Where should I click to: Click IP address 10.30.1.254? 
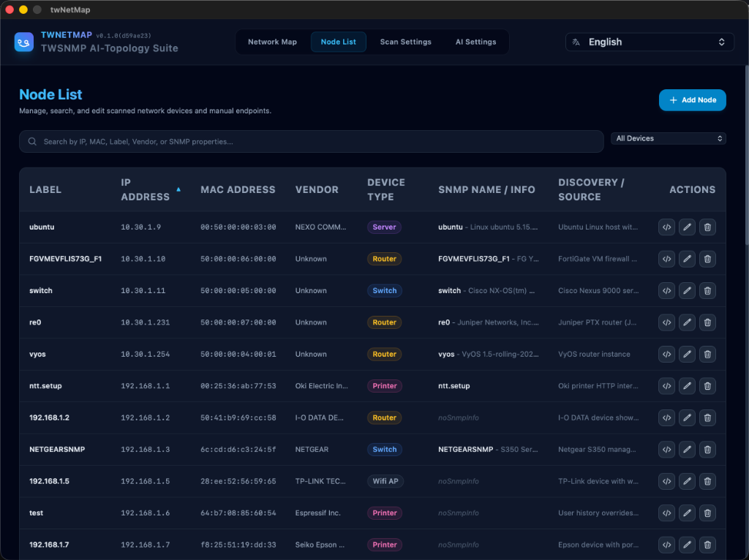146,355
